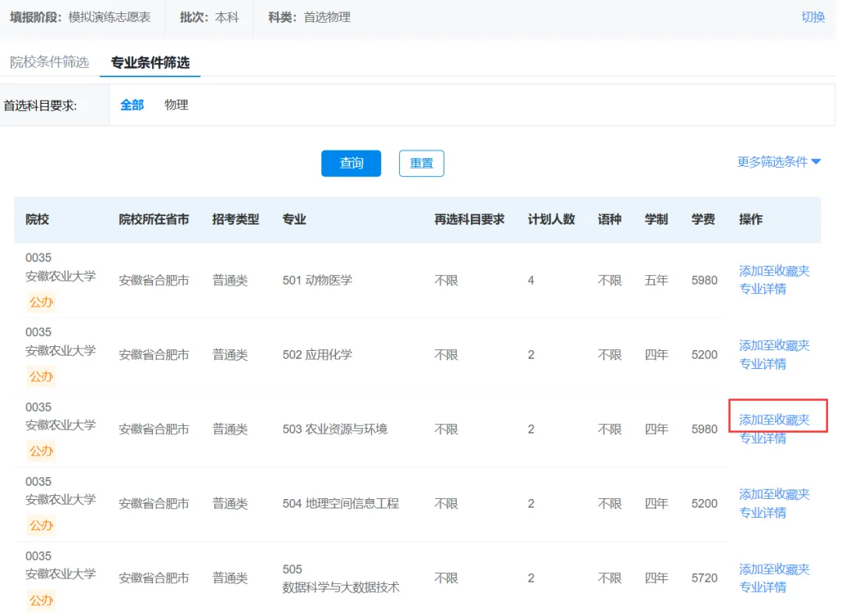Click the blue 查询 button
Screen dimensions: 842x616
(x=351, y=163)
